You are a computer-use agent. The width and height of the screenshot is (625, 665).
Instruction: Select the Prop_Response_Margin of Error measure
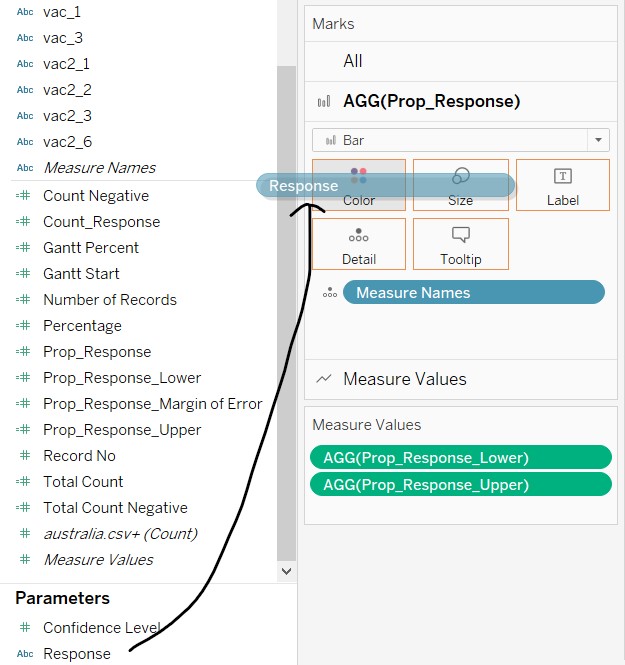pyautogui.click(x=152, y=404)
